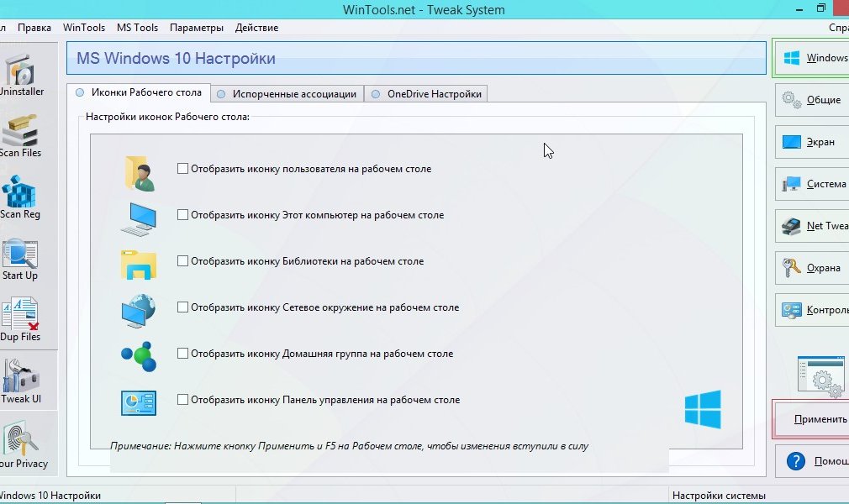Open the Контроль settings category
Image resolution: width=849 pixels, height=504 pixels.
point(812,310)
